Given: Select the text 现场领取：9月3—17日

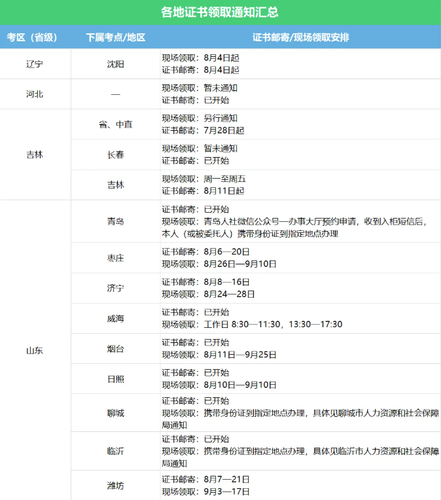Looking at the screenshot, I should point(206,492).
